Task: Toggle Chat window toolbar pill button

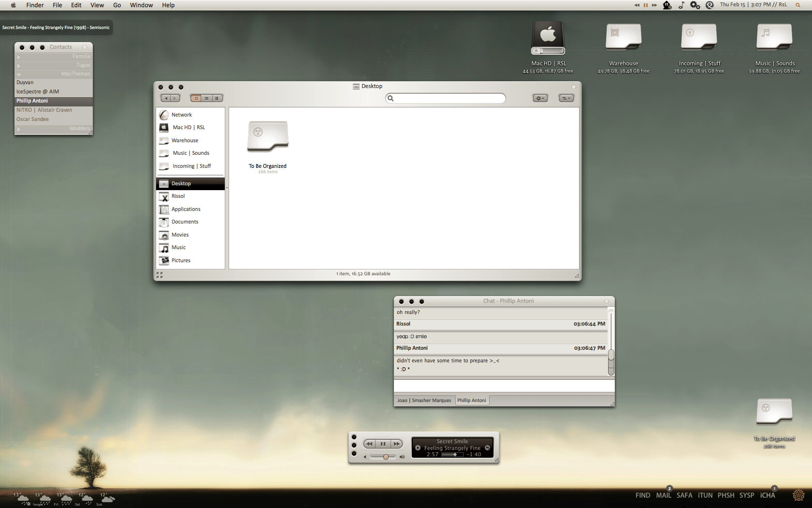Action: tap(607, 301)
